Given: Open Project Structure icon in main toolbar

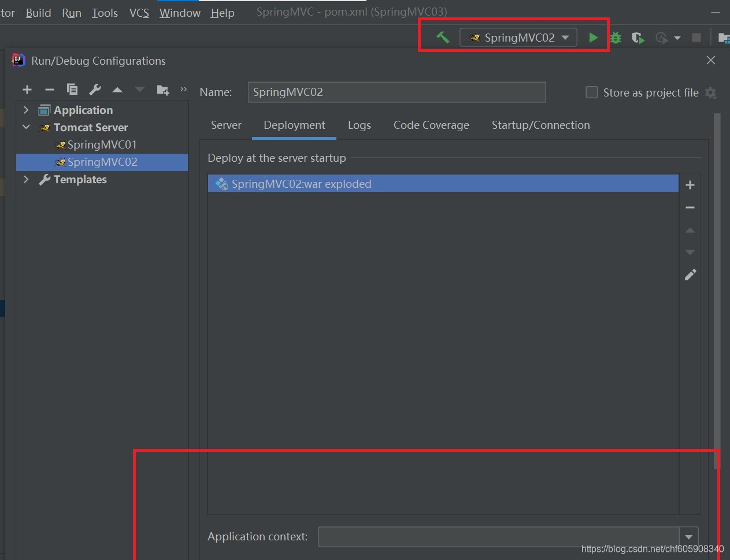Looking at the screenshot, I should click(x=723, y=38).
